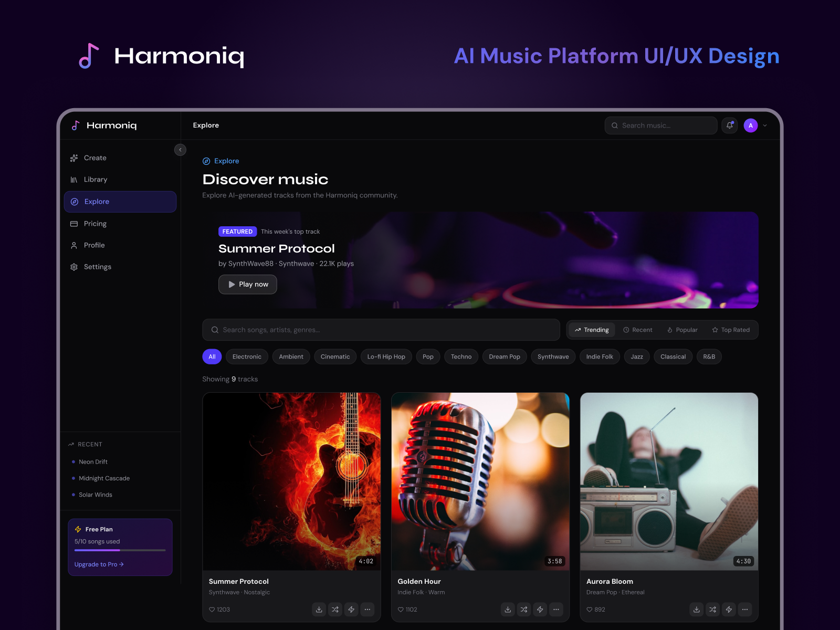Viewport: 840px width, 630px height.
Task: Toggle the Jazz genre filter
Action: coord(636,356)
